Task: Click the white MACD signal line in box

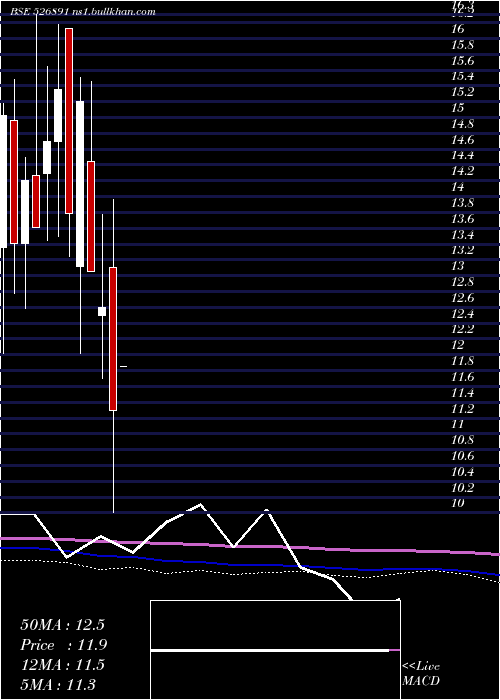Action: click(x=270, y=650)
